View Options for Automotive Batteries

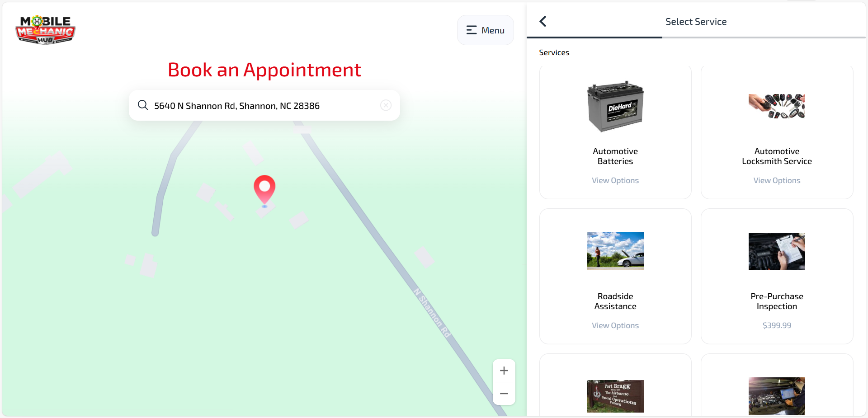(x=615, y=180)
